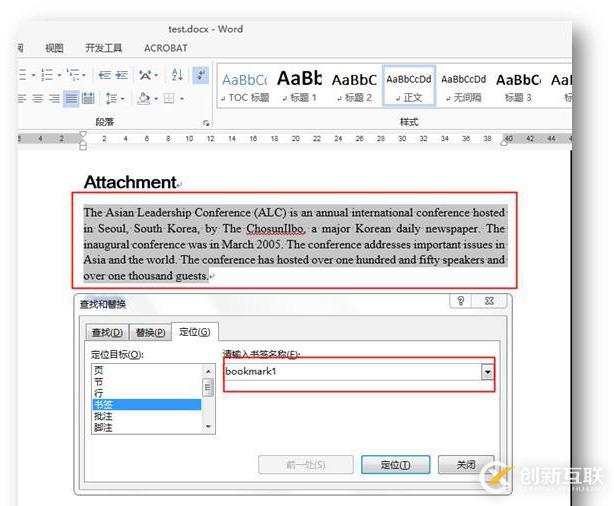Open the 段落 dialog launcher
The height and width of the screenshot is (506, 614).
206,123
